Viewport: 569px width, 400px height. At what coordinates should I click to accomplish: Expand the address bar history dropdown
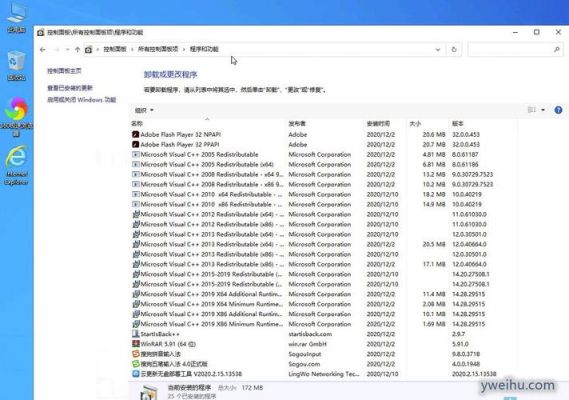click(438, 49)
